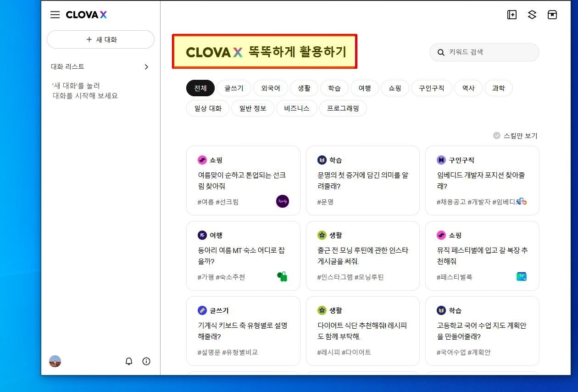The image size is (578, 392).
Task: Click the 쇼핑 icon on festival outfit card
Action: click(x=441, y=235)
